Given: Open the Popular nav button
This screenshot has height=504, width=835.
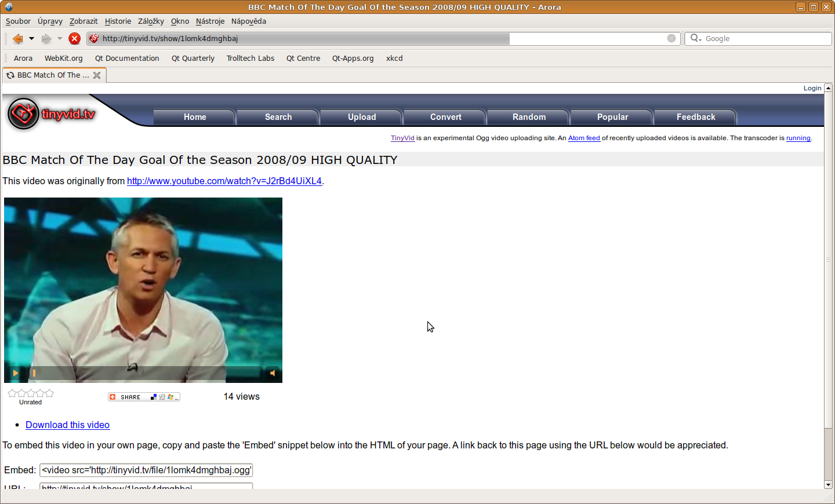Looking at the screenshot, I should pyautogui.click(x=612, y=117).
